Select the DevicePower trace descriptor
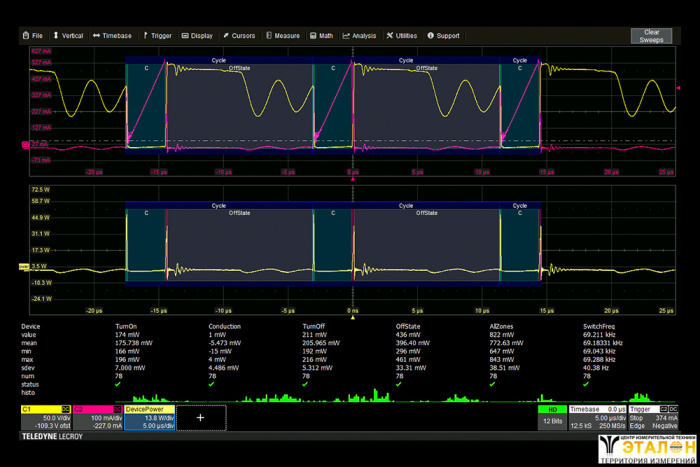This screenshot has width=700, height=467. click(149, 417)
